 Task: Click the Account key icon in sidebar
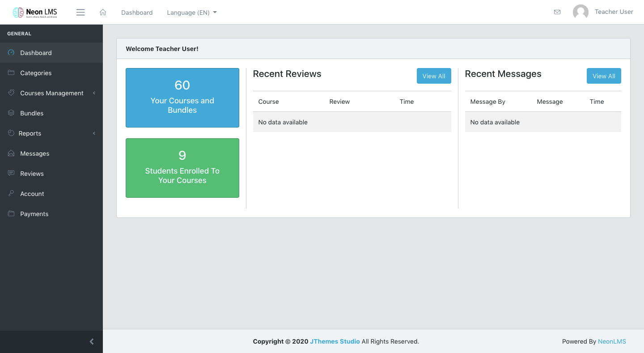11,193
